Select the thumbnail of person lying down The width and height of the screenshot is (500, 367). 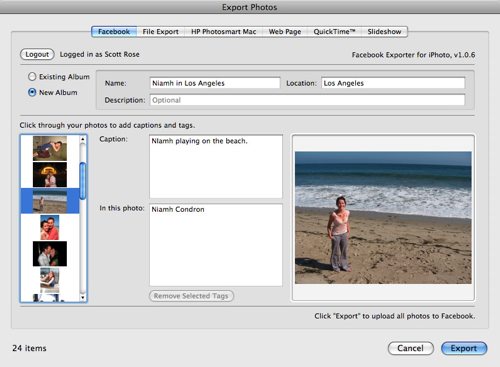pos(50,148)
